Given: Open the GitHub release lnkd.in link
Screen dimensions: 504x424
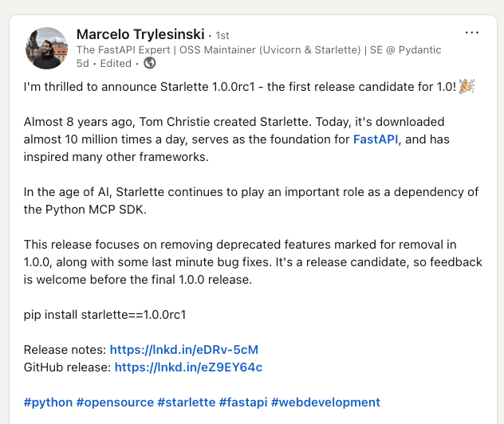Looking at the screenshot, I should tap(188, 367).
